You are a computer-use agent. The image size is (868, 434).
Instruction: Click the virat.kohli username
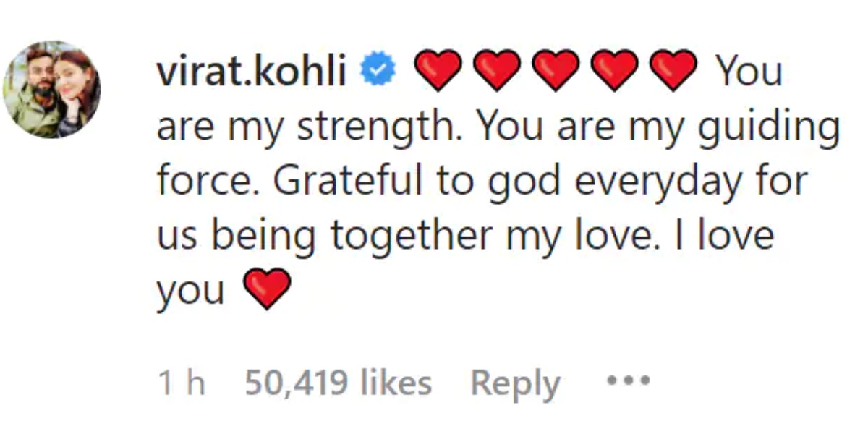pos(251,72)
